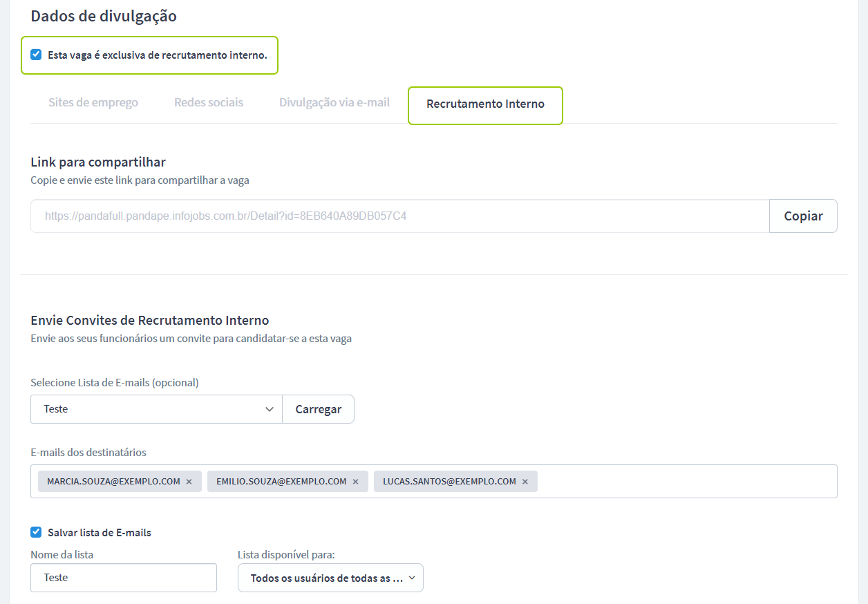Remove LUCAS.SANTOS@EXEMPLO.COM with its x icon
Screen dimensions: 868x604
[x=525, y=482]
